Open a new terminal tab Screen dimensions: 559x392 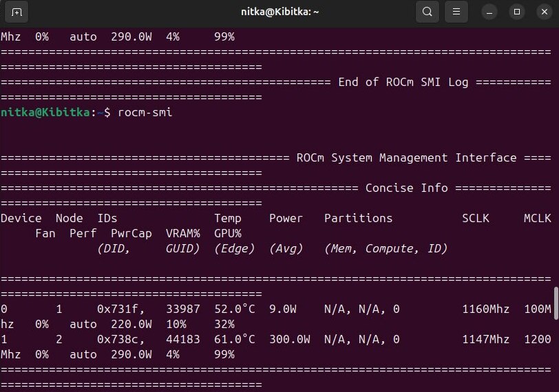point(17,12)
